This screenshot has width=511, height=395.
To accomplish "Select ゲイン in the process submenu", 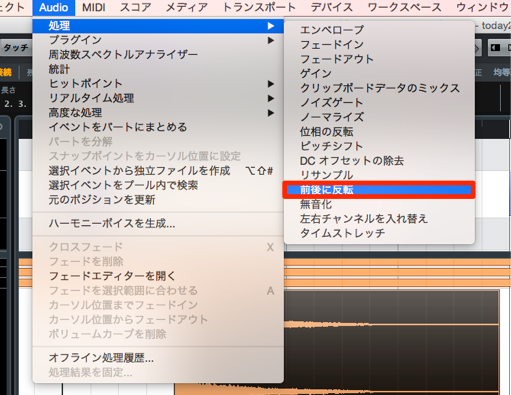I will [x=379, y=74].
